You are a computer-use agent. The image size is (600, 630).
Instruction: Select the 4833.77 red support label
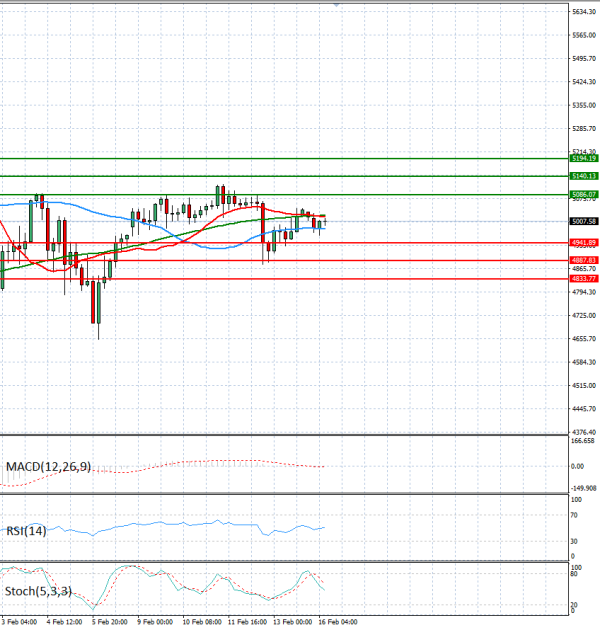583,278
